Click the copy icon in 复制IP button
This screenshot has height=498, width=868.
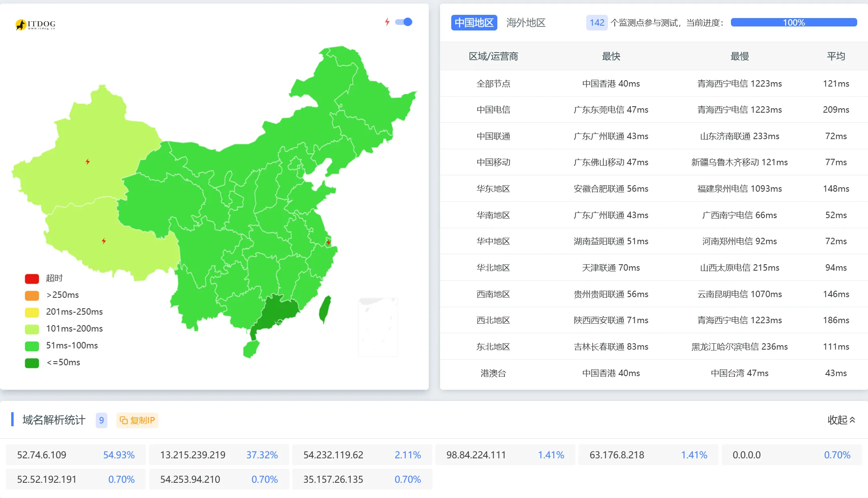(124, 420)
